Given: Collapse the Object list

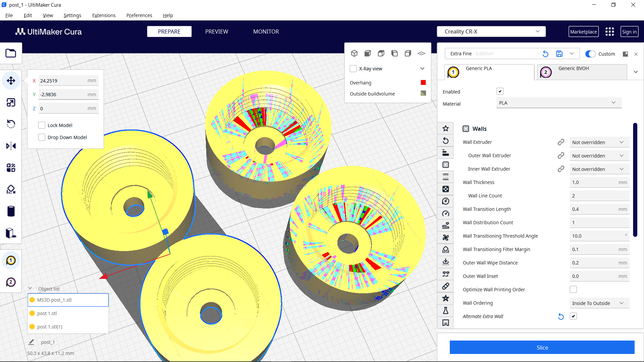Looking at the screenshot, I should point(30,288).
